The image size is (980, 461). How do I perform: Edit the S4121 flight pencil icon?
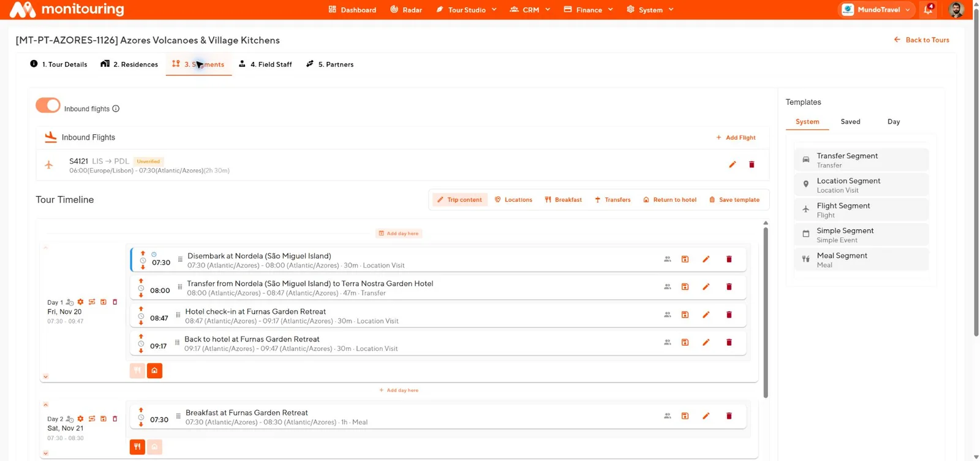pos(732,164)
